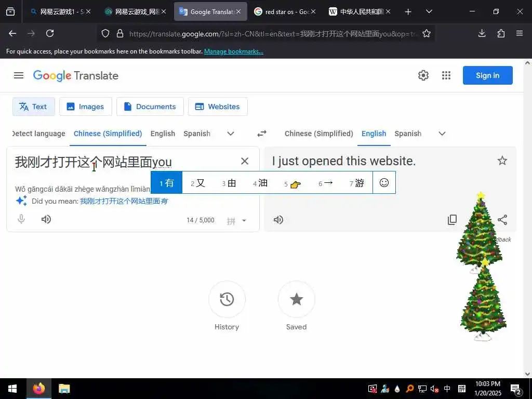Image resolution: width=532 pixels, height=399 pixels.
Task: Pick IME candidate 4 油
Action: coord(260,183)
